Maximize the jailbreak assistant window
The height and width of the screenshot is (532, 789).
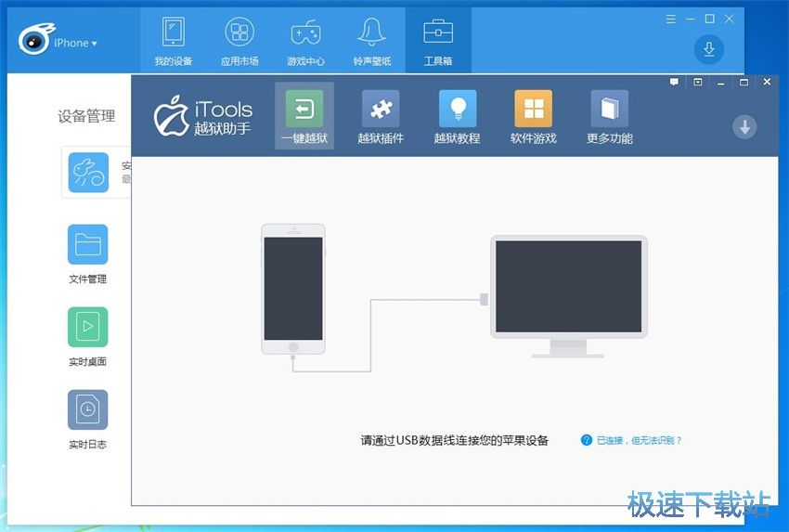click(x=744, y=82)
